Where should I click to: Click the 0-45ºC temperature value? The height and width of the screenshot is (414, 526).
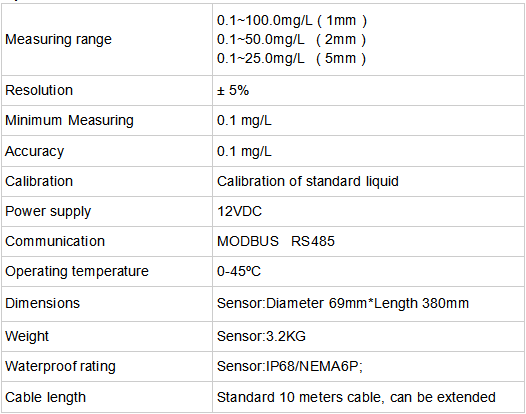point(239,271)
